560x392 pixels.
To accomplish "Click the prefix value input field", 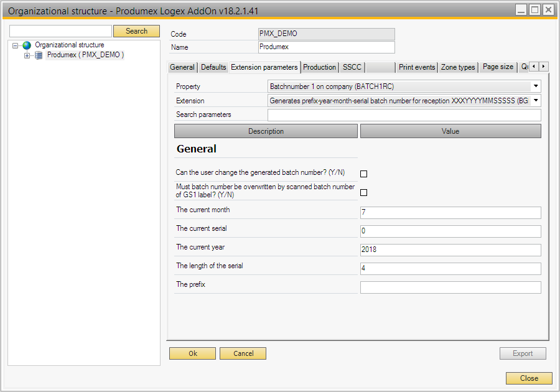I will (450, 287).
